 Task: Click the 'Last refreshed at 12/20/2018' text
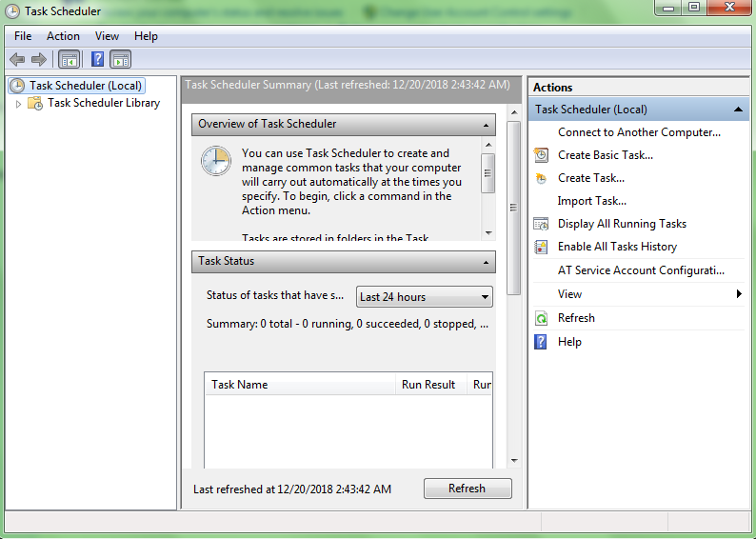click(x=292, y=489)
